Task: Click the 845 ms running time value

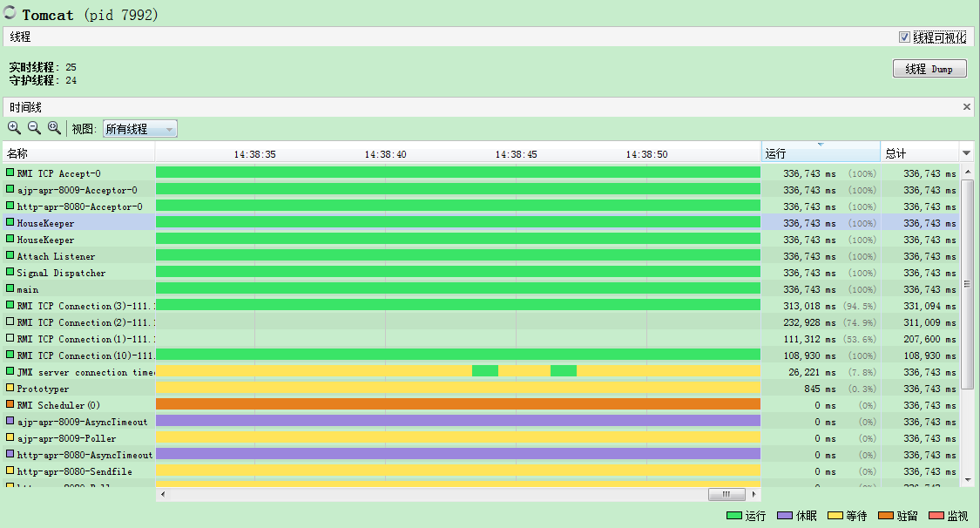Action: click(820, 389)
